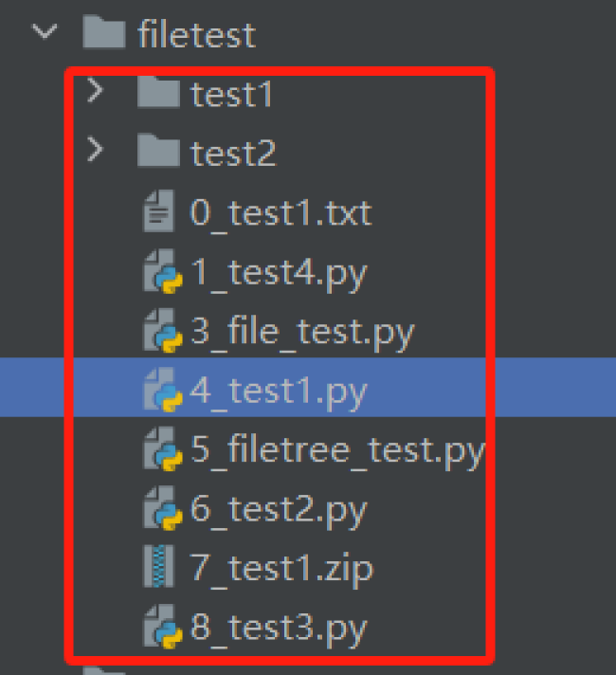Collapse the filetest folder chevron
This screenshot has width=616, height=675.
(45, 31)
